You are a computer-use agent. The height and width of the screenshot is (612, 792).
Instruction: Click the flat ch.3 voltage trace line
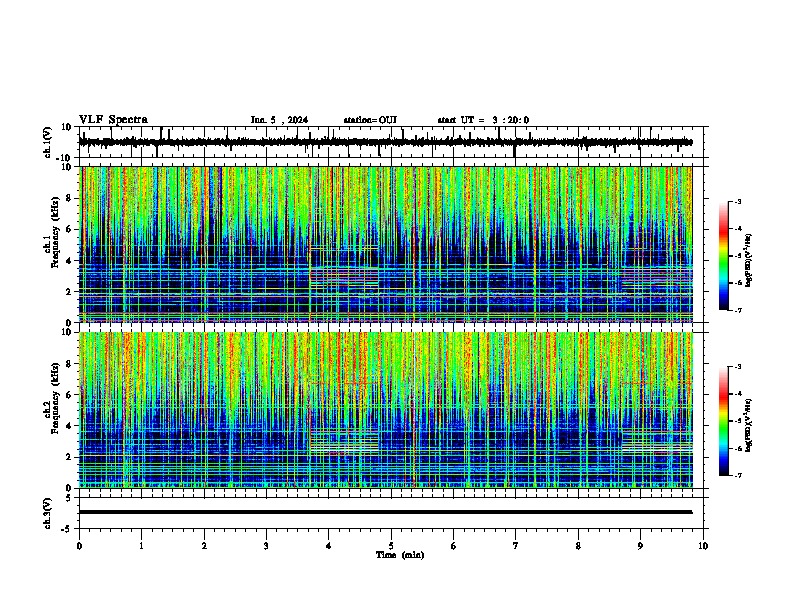click(386, 512)
